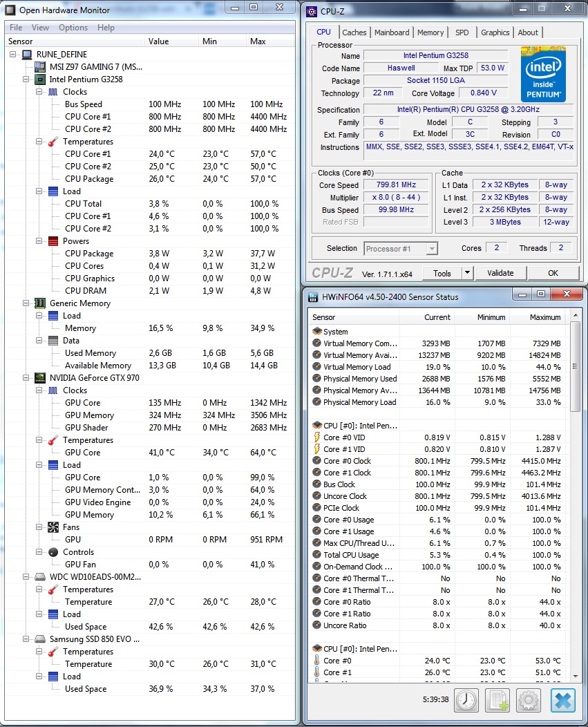Collapse the Generic Memory node
Viewport: 588px width, 727px height.
point(26,303)
